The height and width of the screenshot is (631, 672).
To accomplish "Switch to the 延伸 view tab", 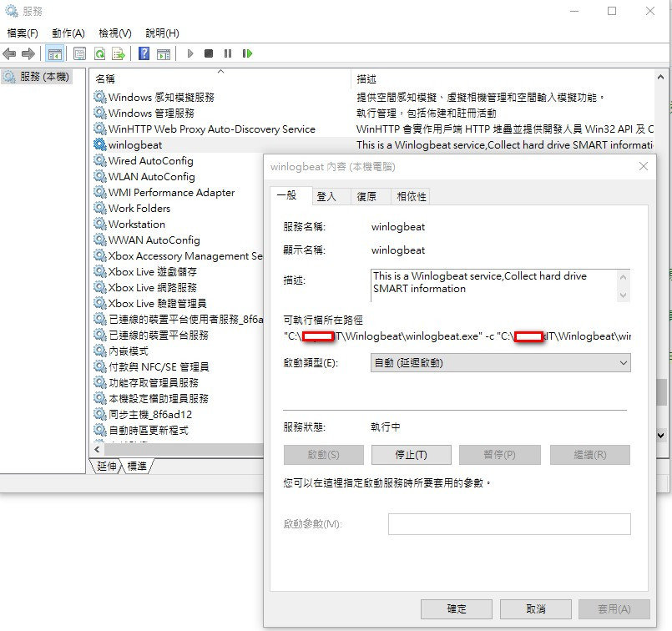I will pyautogui.click(x=106, y=466).
